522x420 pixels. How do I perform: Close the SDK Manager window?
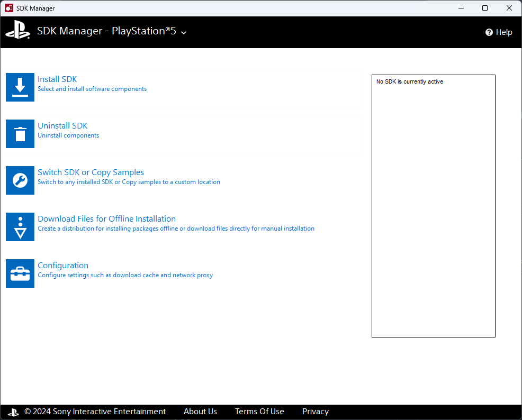click(x=509, y=8)
